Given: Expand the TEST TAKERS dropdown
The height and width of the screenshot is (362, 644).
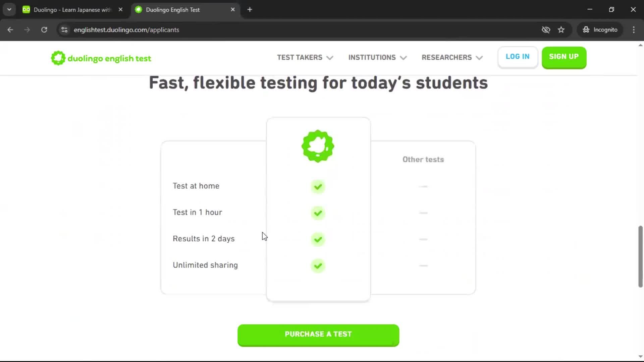Looking at the screenshot, I should [305, 57].
